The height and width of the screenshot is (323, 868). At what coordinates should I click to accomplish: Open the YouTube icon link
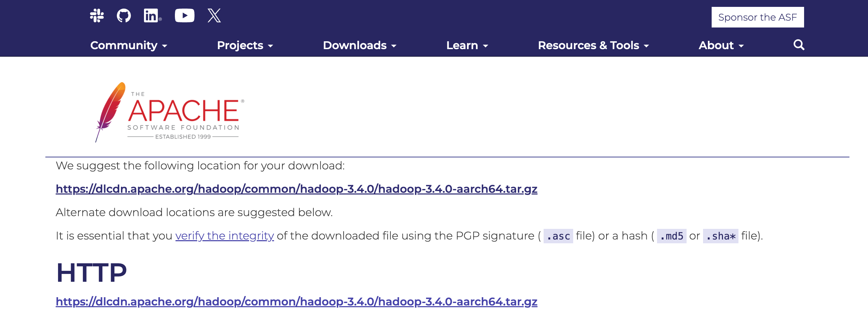click(185, 16)
